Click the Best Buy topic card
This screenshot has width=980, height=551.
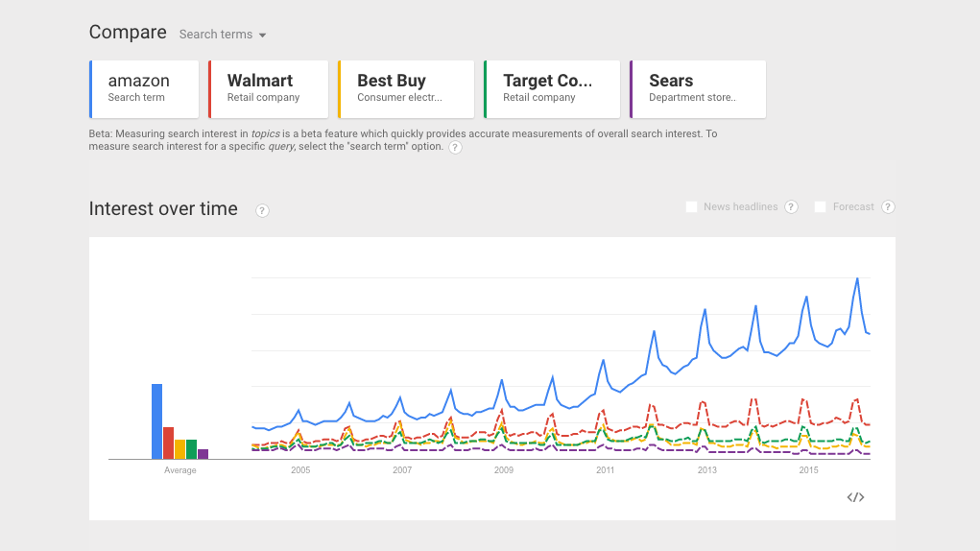[x=407, y=89]
